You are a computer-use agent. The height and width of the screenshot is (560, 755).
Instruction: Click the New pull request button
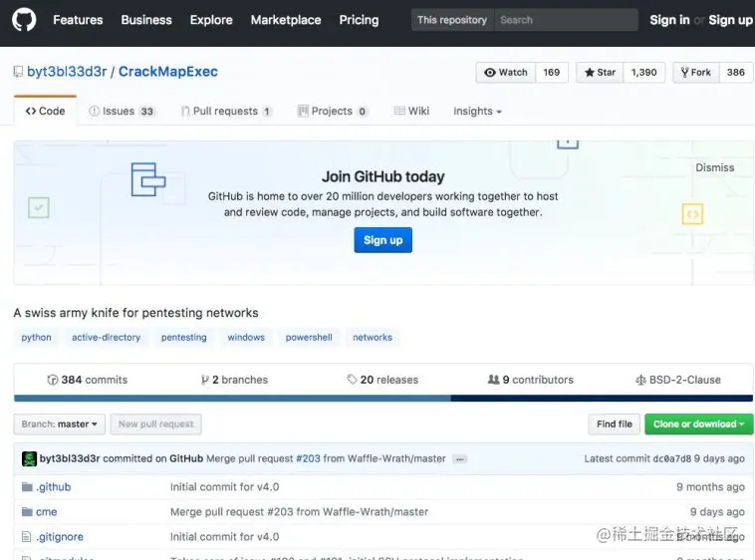(x=156, y=424)
